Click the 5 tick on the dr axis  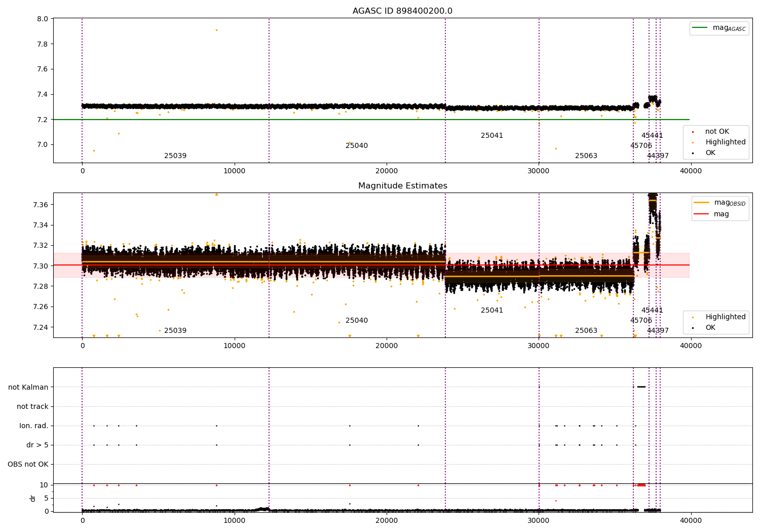tap(46, 498)
